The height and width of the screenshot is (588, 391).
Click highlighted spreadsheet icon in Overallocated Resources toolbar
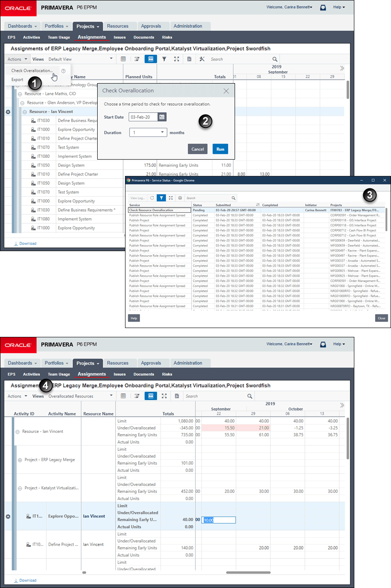[151, 396]
